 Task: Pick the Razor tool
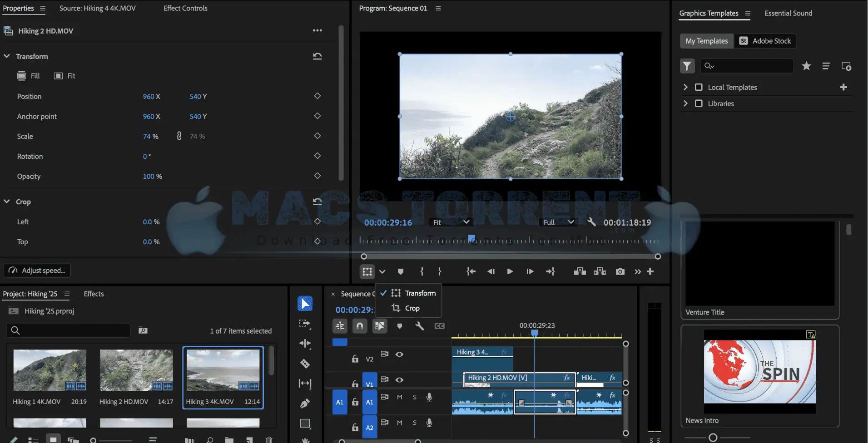coord(305,364)
